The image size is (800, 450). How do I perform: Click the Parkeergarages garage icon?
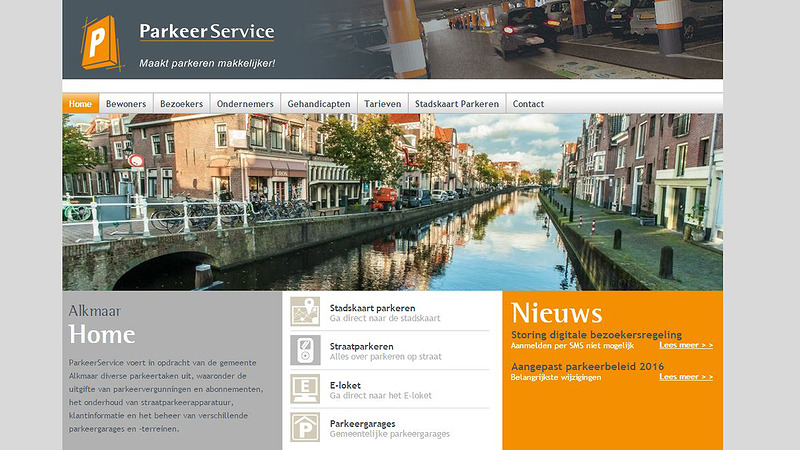pyautogui.click(x=305, y=428)
